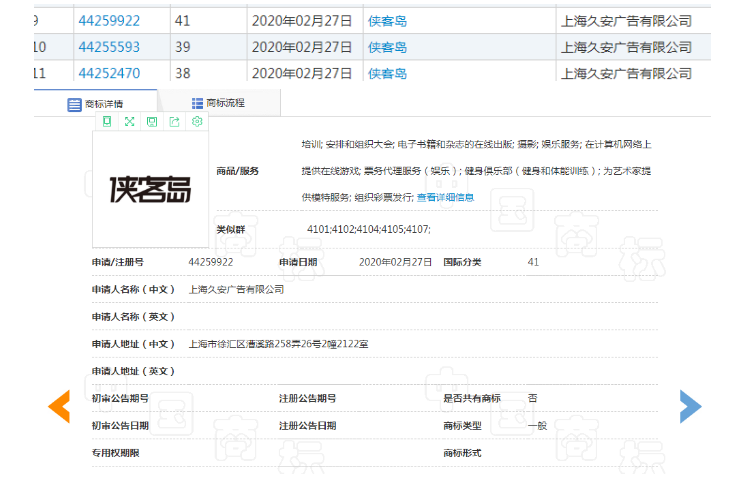
Task: Click similar group value 4101;4102;4104;4105;4107;
Action: tap(369, 229)
